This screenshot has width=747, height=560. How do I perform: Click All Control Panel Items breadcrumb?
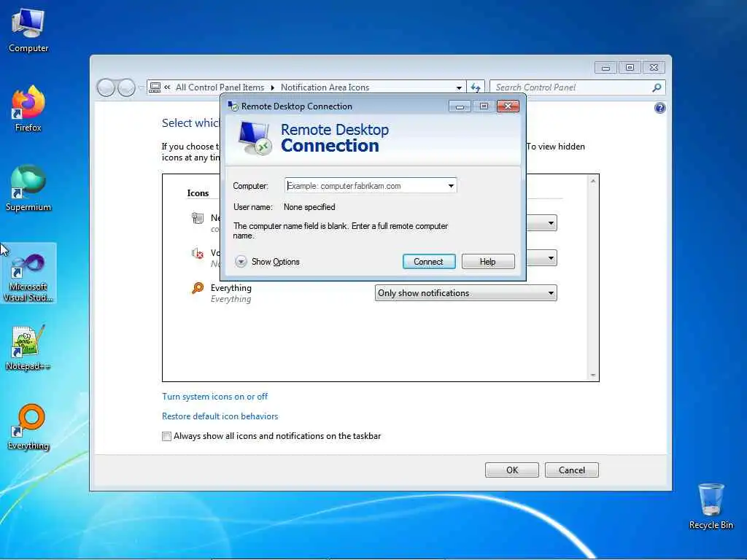[x=220, y=87]
